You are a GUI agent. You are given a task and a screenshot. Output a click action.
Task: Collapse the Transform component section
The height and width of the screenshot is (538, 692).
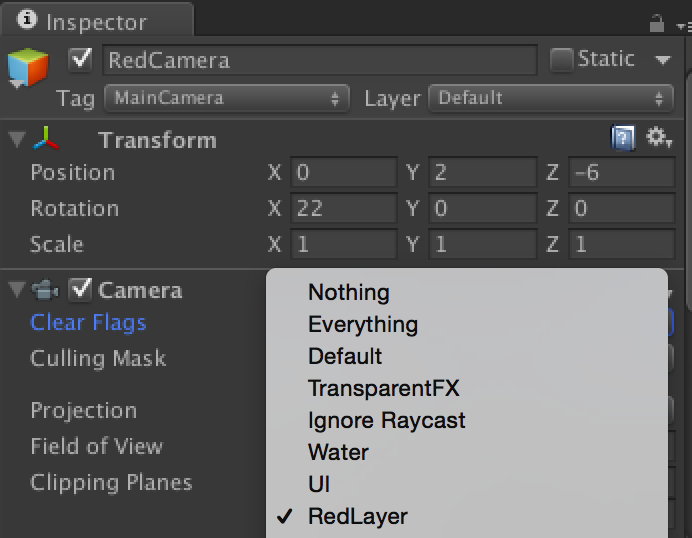(16, 140)
